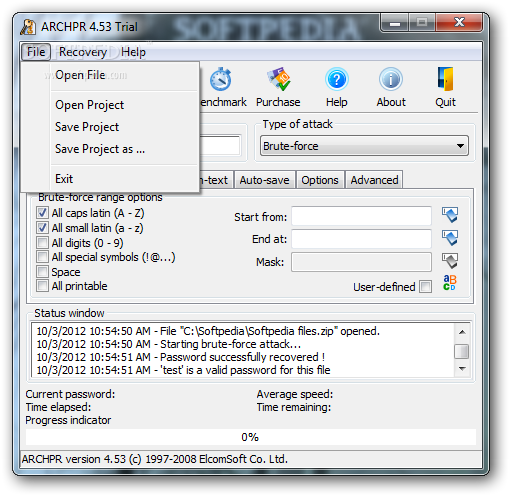The width and height of the screenshot is (510, 496).
Task: Click the ARCHPR version status bar text
Action: pyautogui.click(x=155, y=459)
